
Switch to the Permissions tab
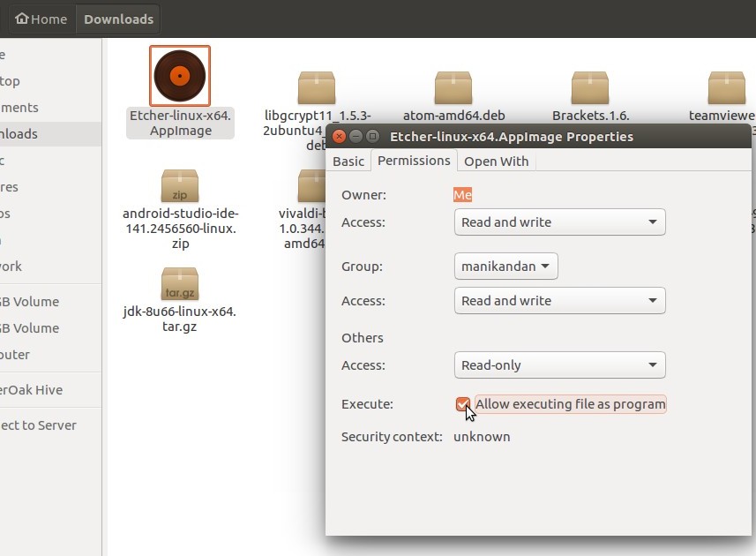[x=414, y=161]
